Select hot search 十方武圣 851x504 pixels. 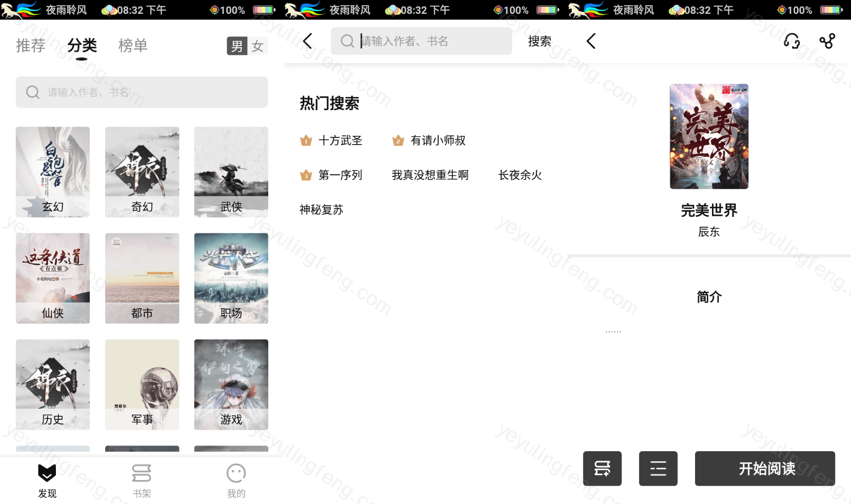[x=340, y=140]
